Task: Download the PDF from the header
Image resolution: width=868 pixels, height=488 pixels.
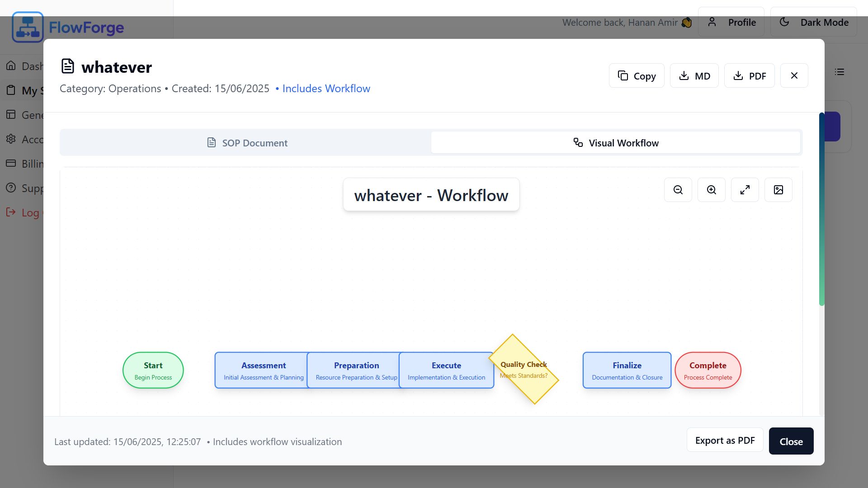Action: [x=749, y=75]
